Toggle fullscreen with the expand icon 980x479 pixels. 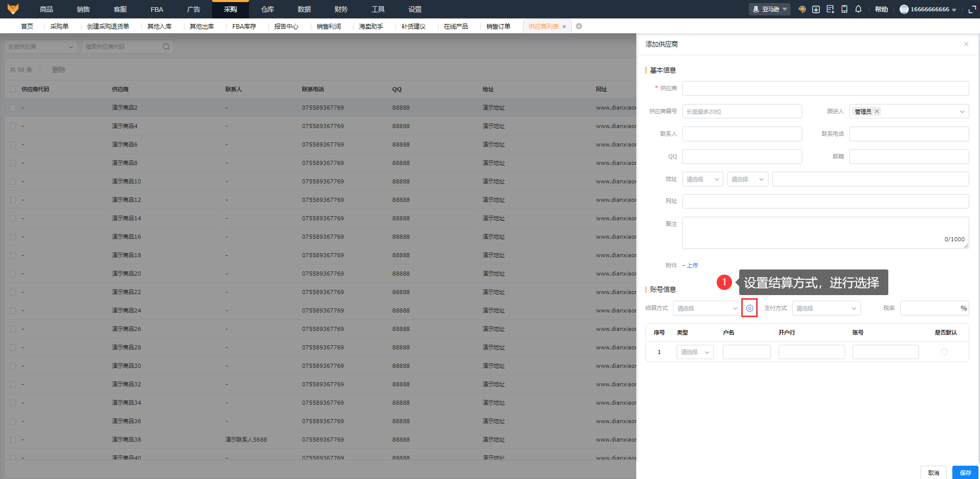click(972, 9)
